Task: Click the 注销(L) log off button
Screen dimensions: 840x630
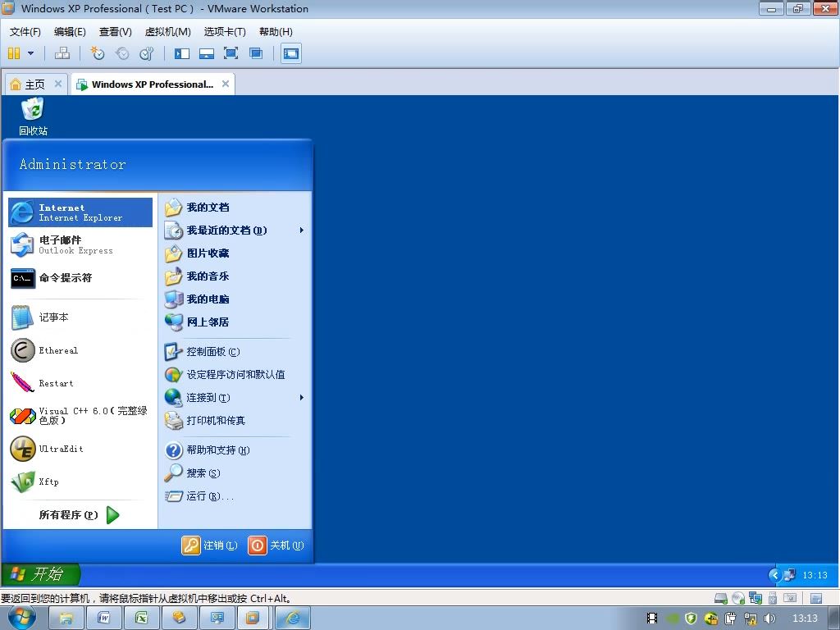Action: (209, 546)
